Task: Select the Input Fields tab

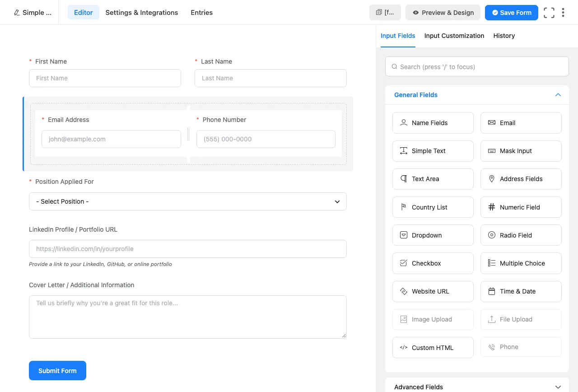Action: (398, 36)
